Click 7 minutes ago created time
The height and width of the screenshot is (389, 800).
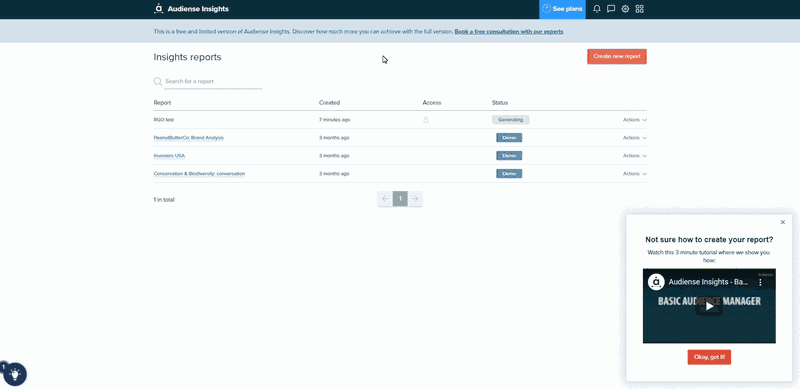coord(335,120)
